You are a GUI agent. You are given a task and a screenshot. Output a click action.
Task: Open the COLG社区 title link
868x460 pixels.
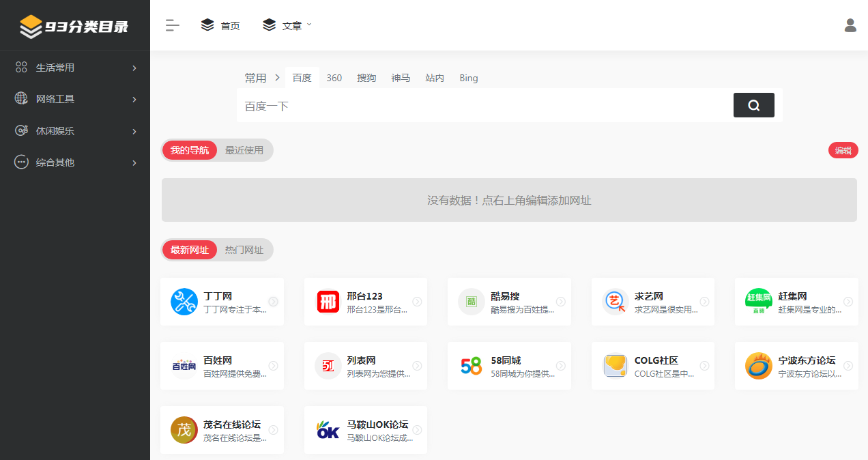click(x=656, y=360)
